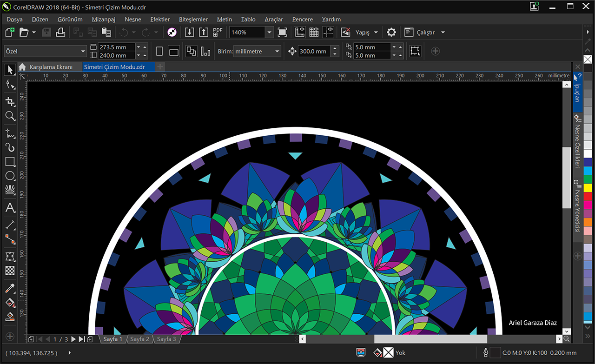The image size is (595, 364).
Task: Click the no-color X swatch in palette
Action: click(588, 60)
